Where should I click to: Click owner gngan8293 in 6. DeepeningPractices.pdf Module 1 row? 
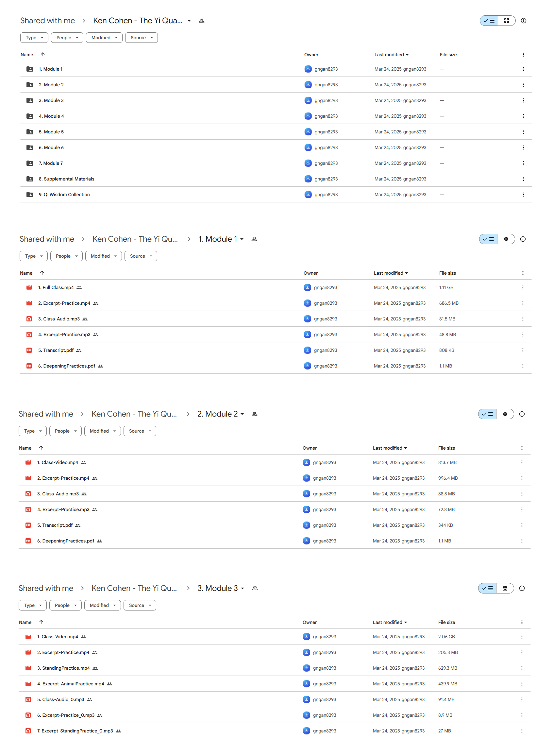click(x=326, y=366)
